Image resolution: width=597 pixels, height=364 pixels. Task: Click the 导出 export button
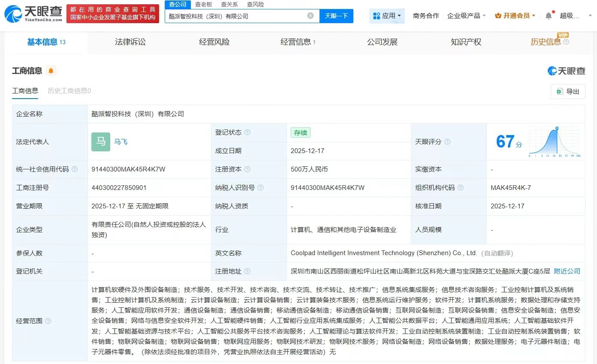[x=567, y=91]
